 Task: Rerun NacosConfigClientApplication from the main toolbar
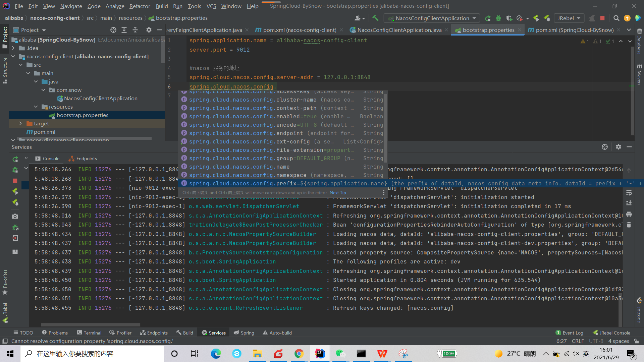(488, 18)
